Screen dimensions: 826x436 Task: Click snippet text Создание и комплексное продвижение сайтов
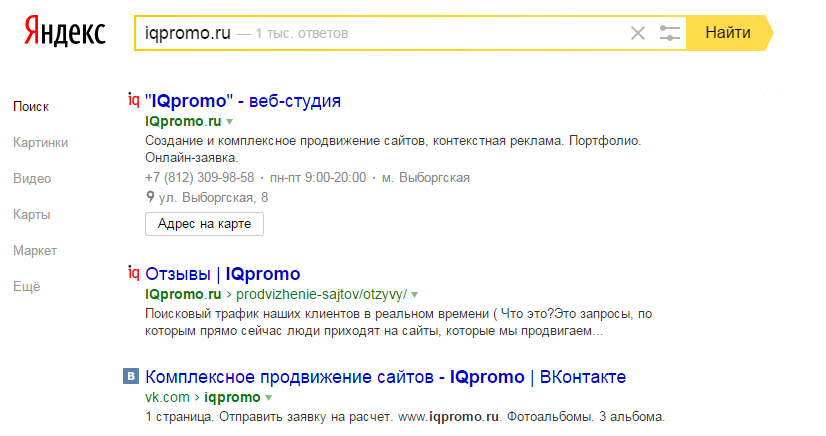pos(284,141)
